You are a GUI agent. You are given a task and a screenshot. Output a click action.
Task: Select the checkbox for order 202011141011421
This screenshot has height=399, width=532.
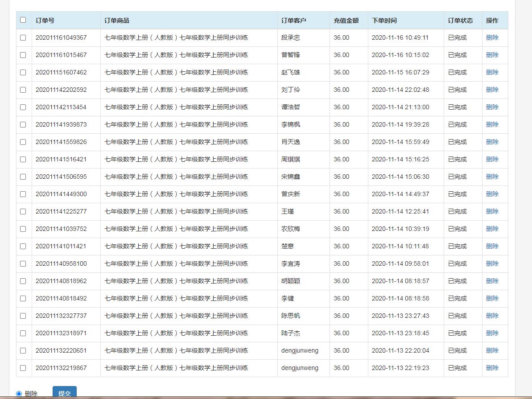[x=23, y=247]
